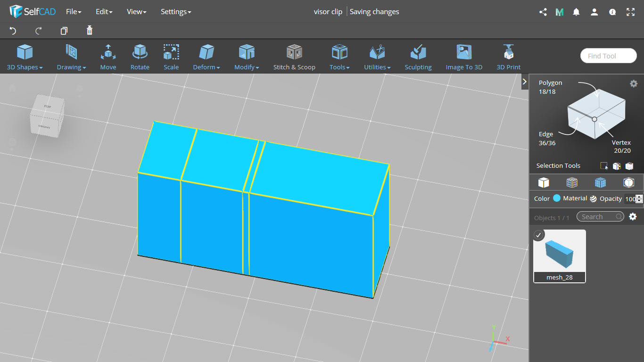Select the Move tool

[108, 57]
